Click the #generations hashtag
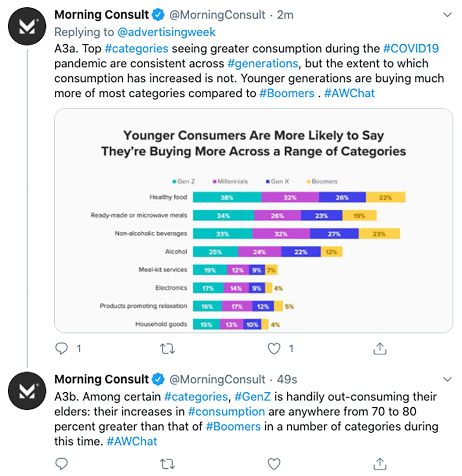 263,64
